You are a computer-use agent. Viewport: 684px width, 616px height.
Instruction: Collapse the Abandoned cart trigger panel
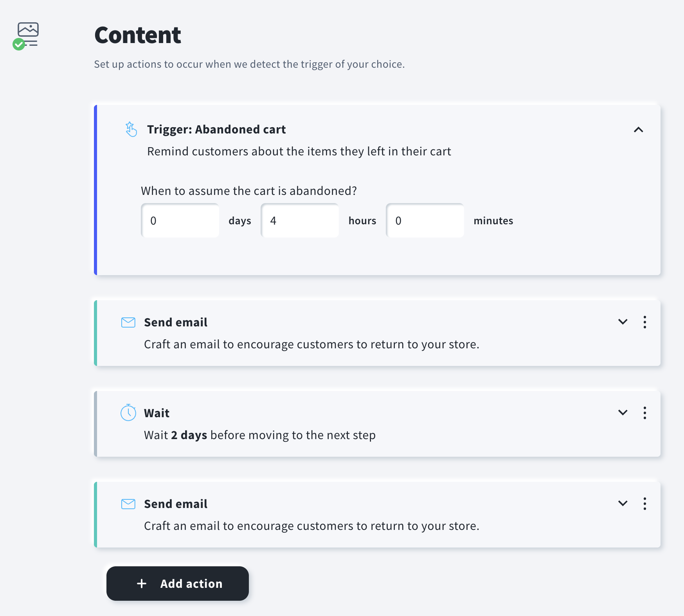pyautogui.click(x=638, y=130)
